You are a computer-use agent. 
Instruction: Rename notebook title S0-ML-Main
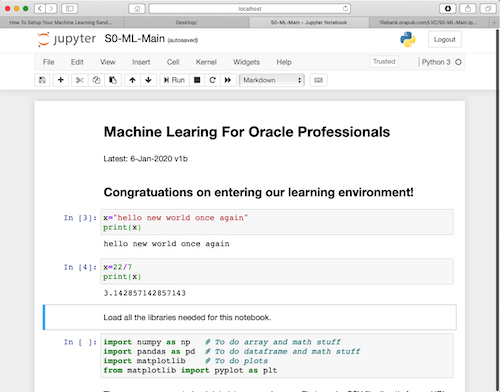pos(135,39)
